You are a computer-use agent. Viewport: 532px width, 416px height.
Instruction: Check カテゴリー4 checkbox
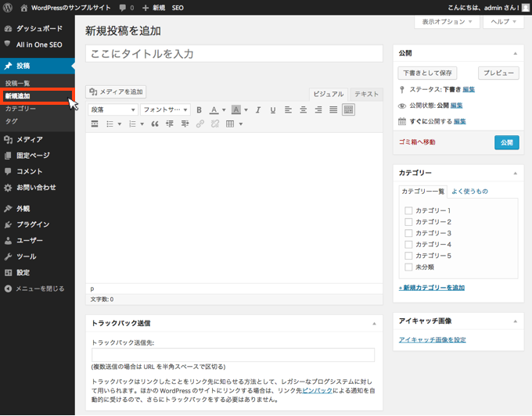[x=408, y=245]
